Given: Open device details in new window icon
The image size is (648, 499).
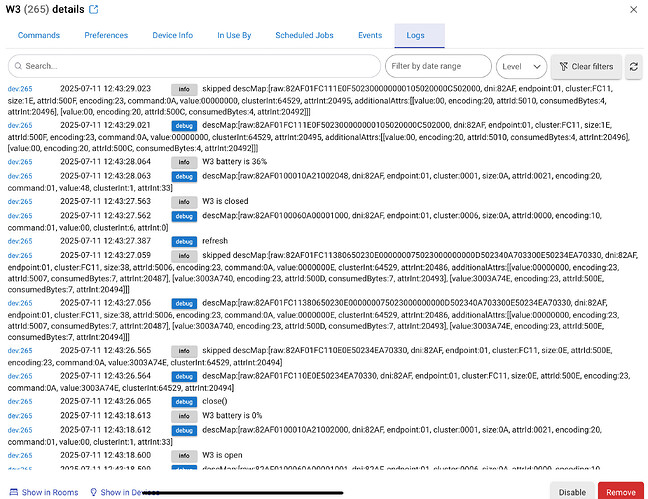Looking at the screenshot, I should [94, 9].
